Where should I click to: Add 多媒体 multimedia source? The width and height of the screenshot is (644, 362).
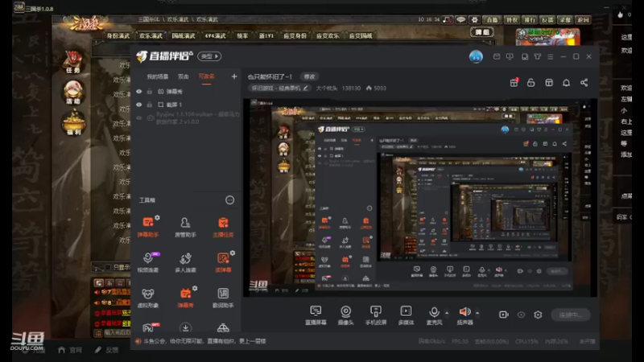[x=406, y=315]
